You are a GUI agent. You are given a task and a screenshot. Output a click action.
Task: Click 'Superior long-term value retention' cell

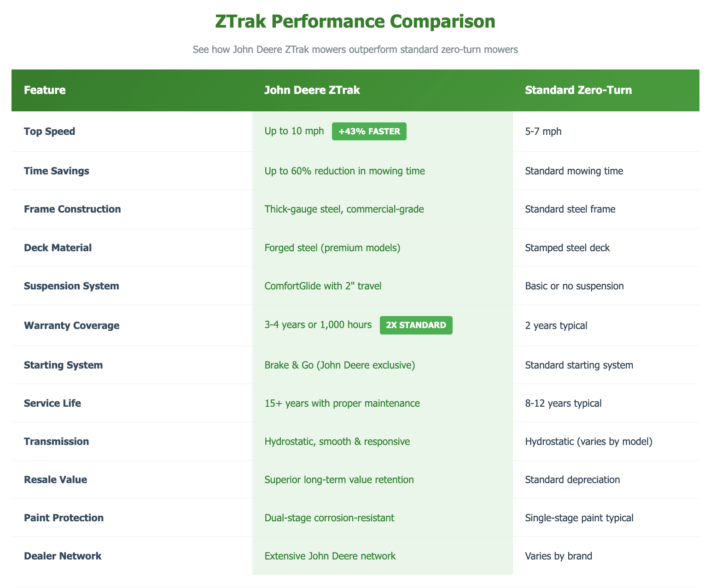pyautogui.click(x=339, y=480)
